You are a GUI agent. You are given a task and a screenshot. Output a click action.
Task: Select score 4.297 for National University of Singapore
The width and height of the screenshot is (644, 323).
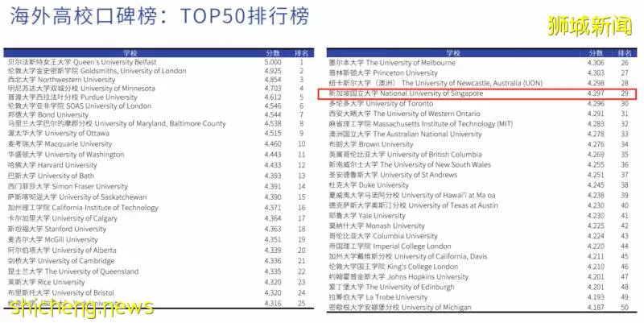596,93
